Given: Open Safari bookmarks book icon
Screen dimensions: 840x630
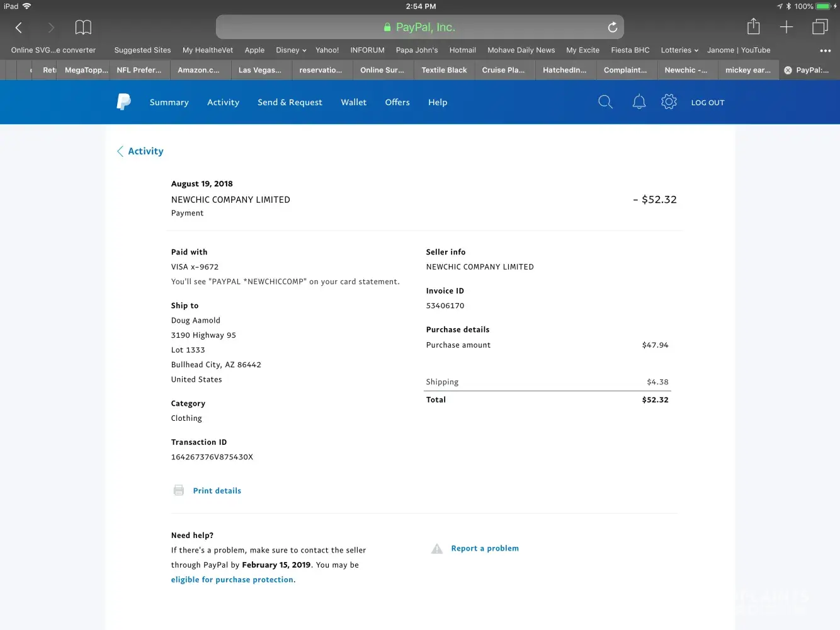Looking at the screenshot, I should pyautogui.click(x=83, y=27).
